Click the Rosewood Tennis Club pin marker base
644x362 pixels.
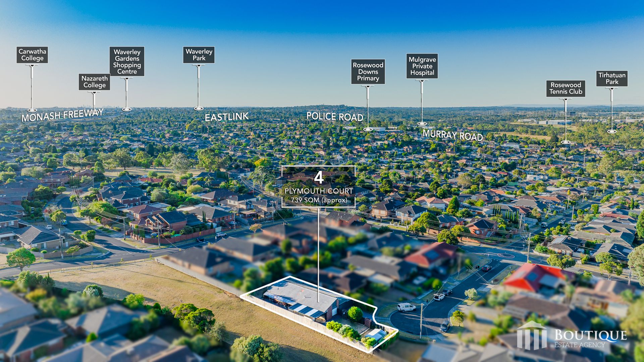566,142
